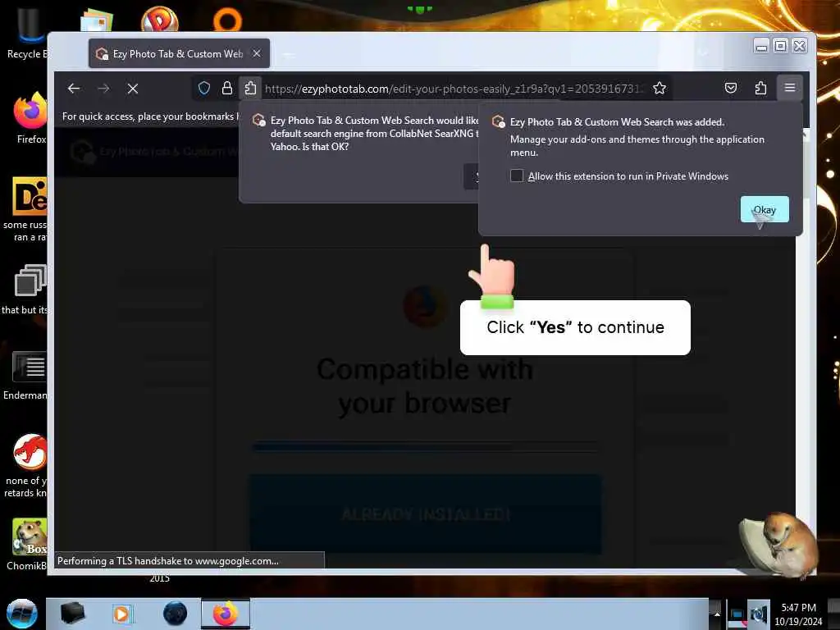This screenshot has width=840, height=630.
Task: Launch the black box app on the taskbar
Action: pyautogui.click(x=72, y=614)
